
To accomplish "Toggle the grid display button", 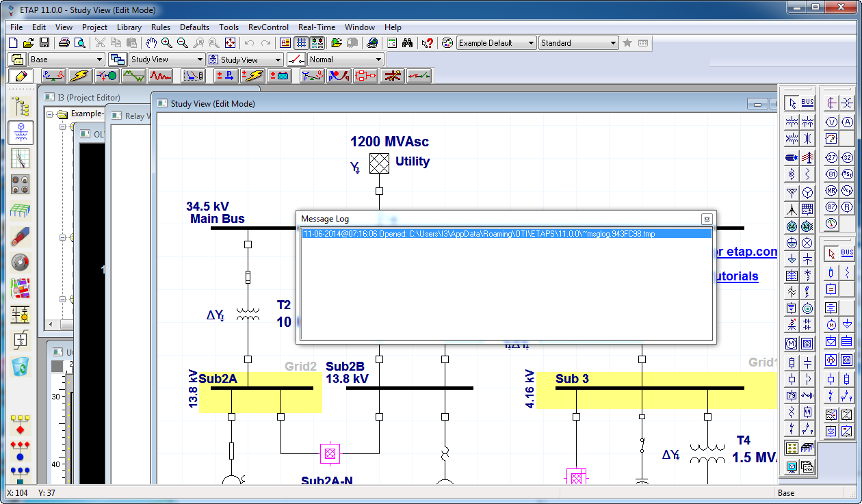I will (x=301, y=43).
